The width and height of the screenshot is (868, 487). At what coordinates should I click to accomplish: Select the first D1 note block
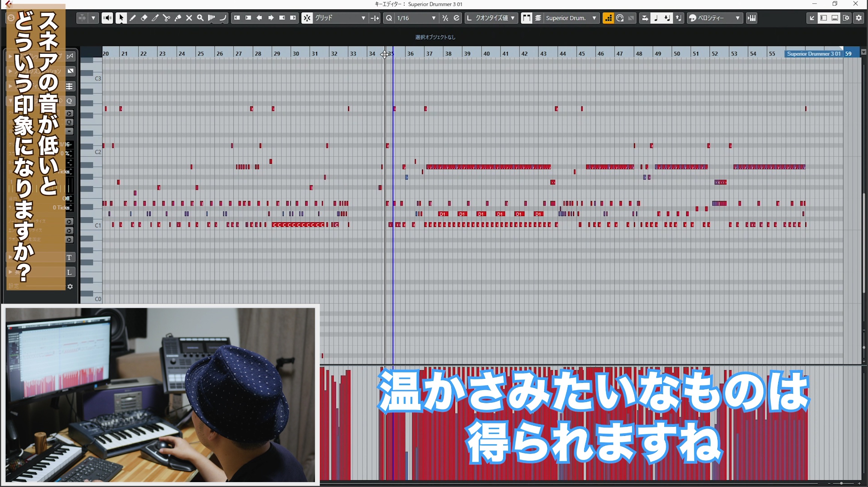tap(443, 214)
